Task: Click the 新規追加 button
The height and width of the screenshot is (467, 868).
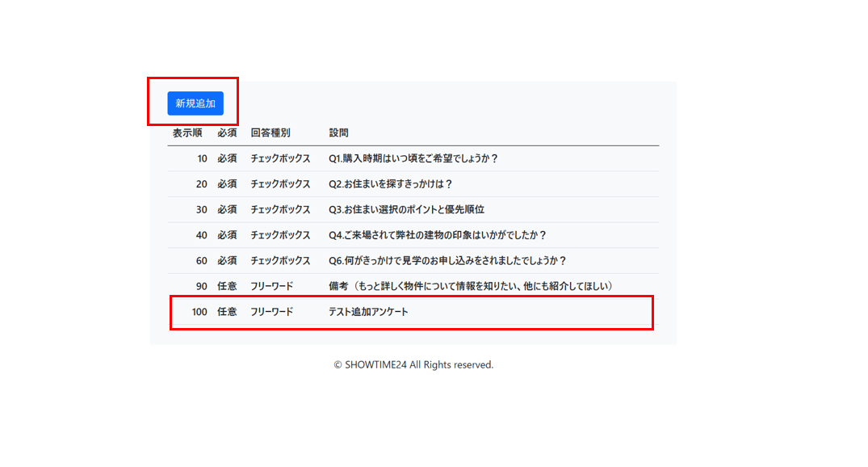Action: [195, 103]
